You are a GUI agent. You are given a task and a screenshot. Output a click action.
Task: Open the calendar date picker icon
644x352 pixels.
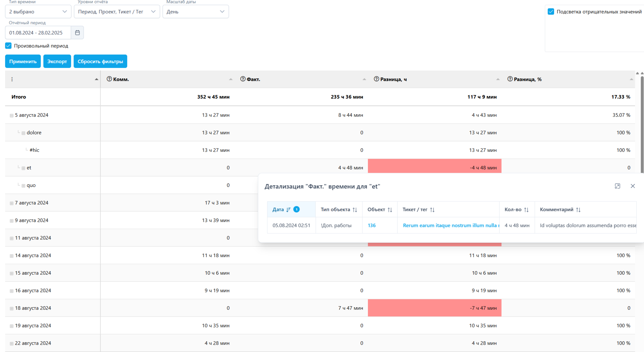[77, 33]
